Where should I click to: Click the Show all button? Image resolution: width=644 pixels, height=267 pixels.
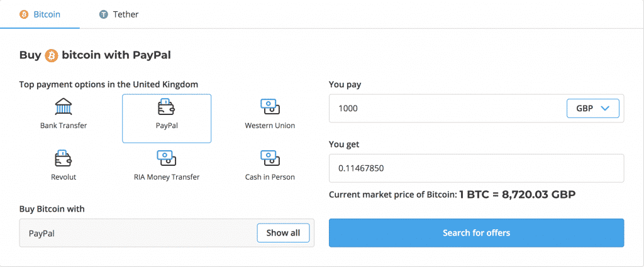coord(283,233)
